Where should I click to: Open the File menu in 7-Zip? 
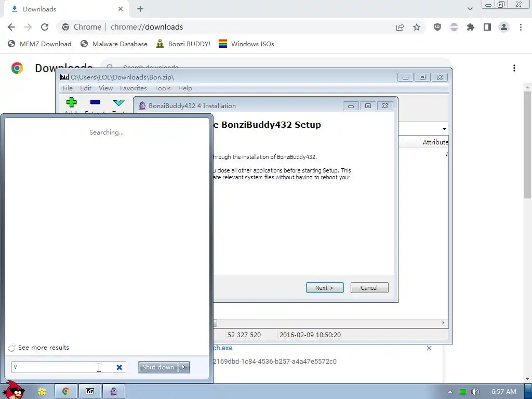pos(68,88)
